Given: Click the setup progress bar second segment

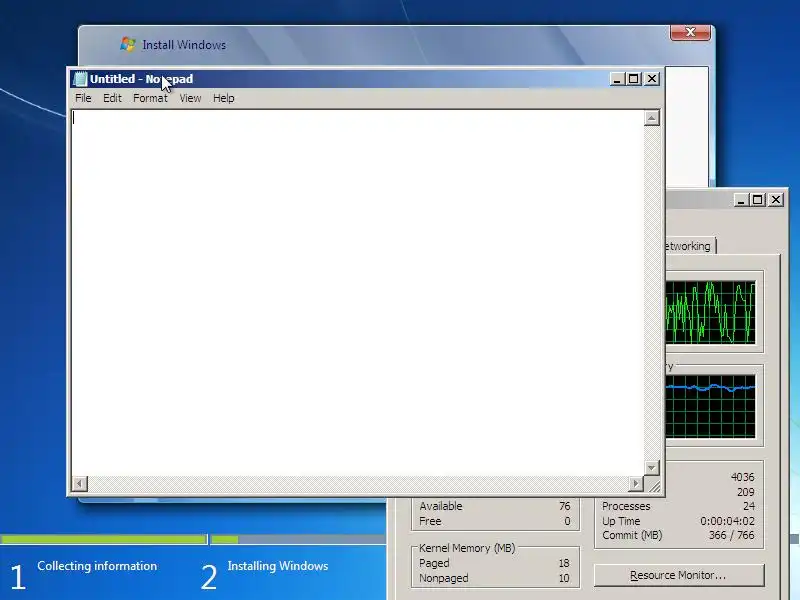Looking at the screenshot, I should click(x=298, y=539).
